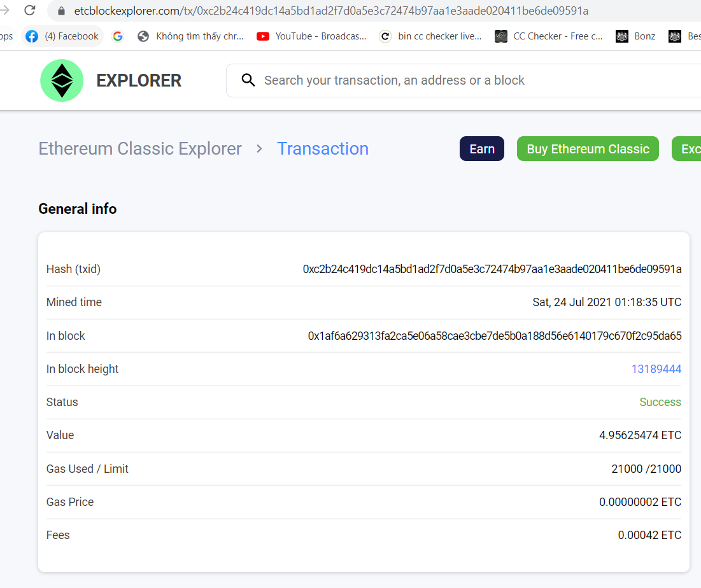Click the value 4.95625474 ETC
701x588 pixels.
pos(641,435)
